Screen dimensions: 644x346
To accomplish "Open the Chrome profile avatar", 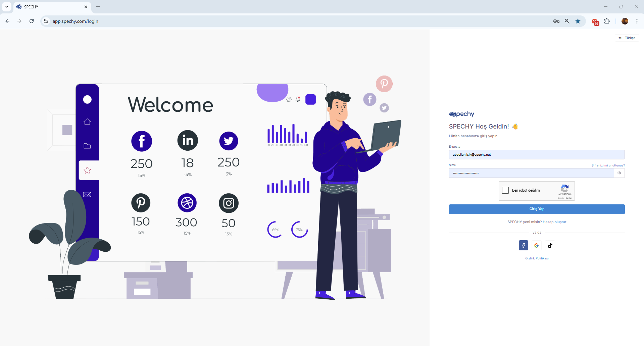I will [x=625, y=21].
